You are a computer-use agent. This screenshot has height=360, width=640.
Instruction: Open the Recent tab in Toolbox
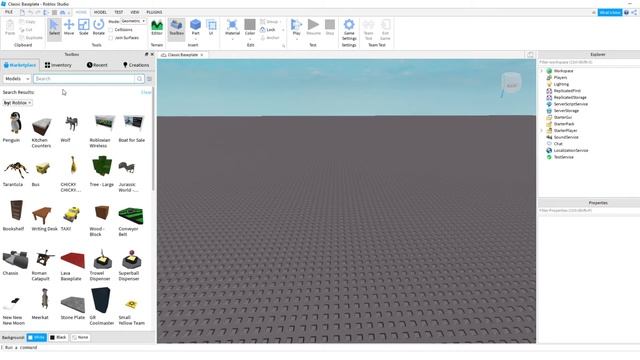(97, 65)
